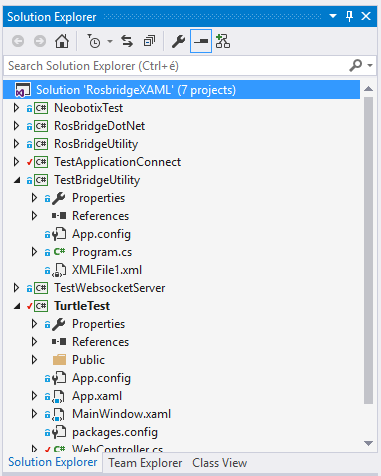The width and height of the screenshot is (381, 476).
Task: Expand App.xaml node
Action: click(x=34, y=396)
